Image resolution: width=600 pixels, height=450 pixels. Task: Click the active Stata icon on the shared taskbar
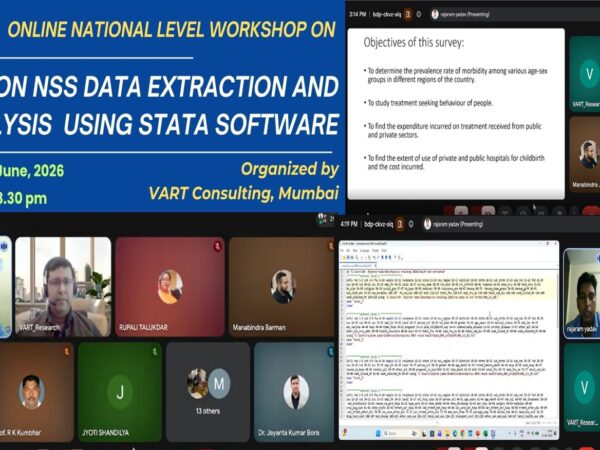(x=493, y=433)
